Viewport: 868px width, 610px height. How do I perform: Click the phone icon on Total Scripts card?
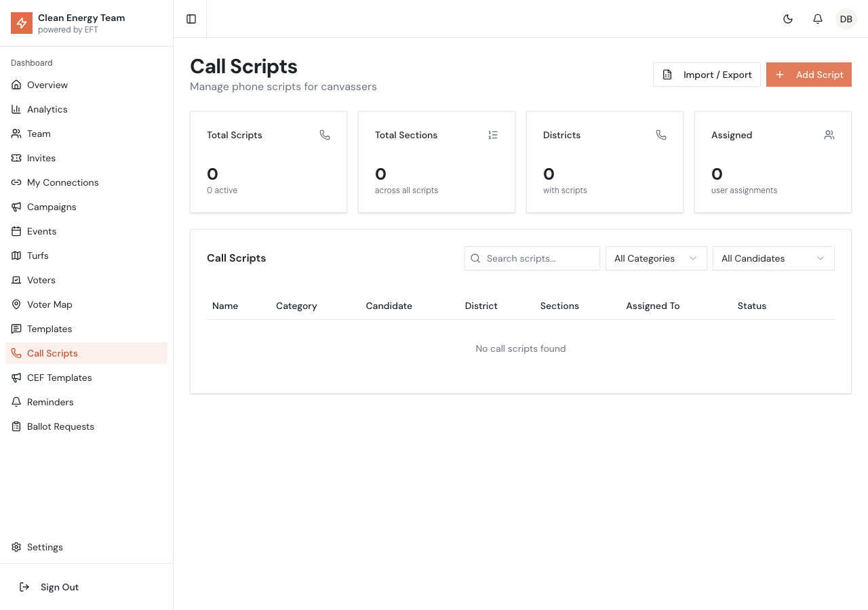325,135
